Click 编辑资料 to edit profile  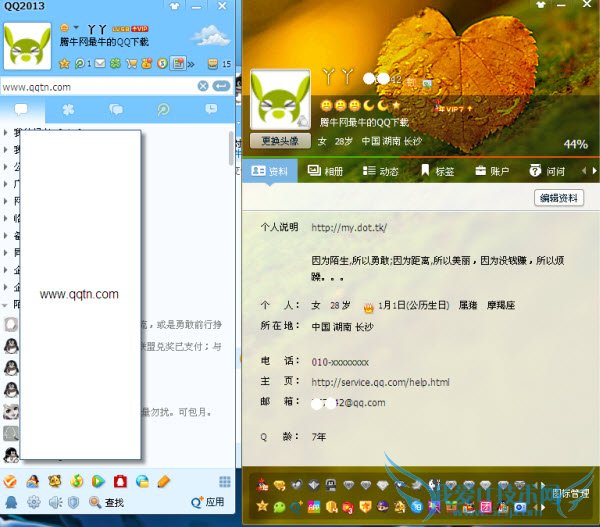point(559,198)
